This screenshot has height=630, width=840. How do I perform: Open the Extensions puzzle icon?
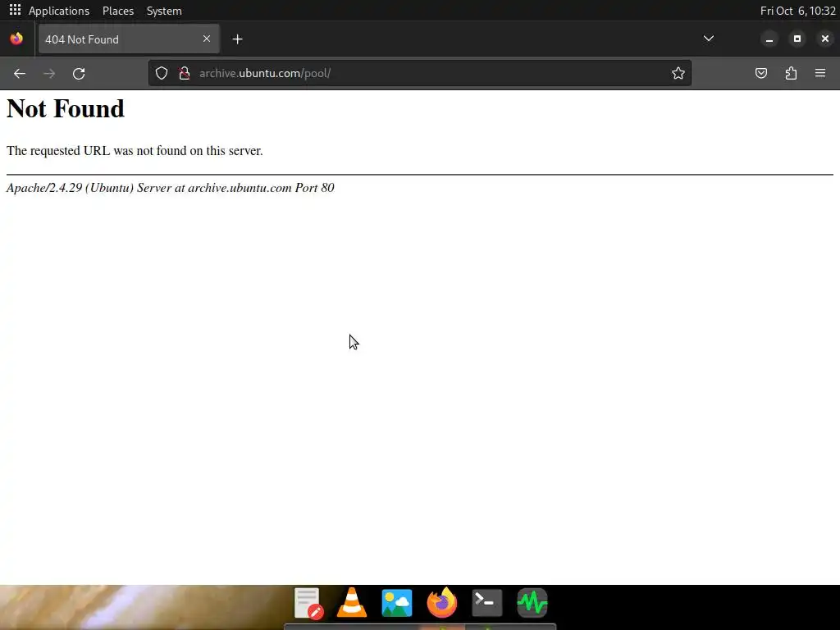tap(791, 73)
